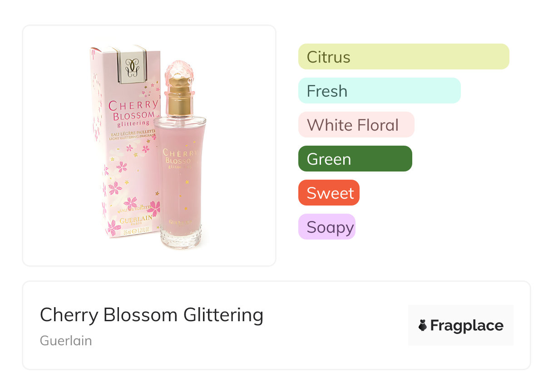Click the Guerlain brand name below the title
This screenshot has height=392, width=553.
[66, 341]
